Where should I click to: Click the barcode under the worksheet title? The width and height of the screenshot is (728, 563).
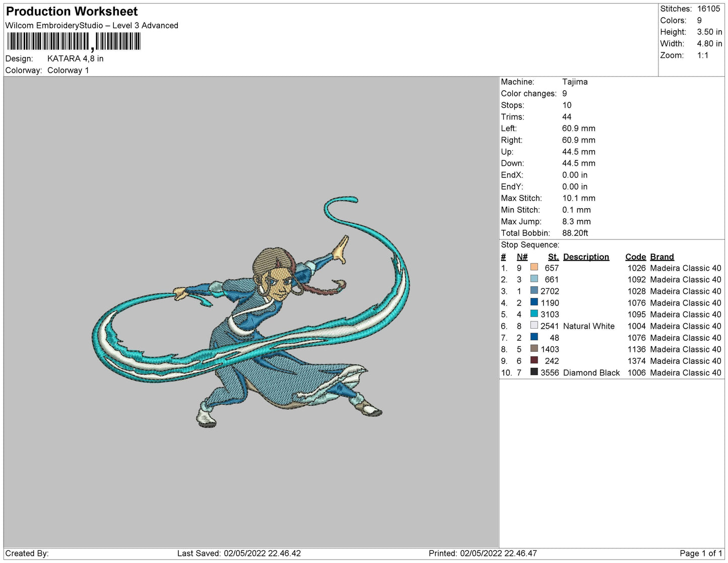74,42
